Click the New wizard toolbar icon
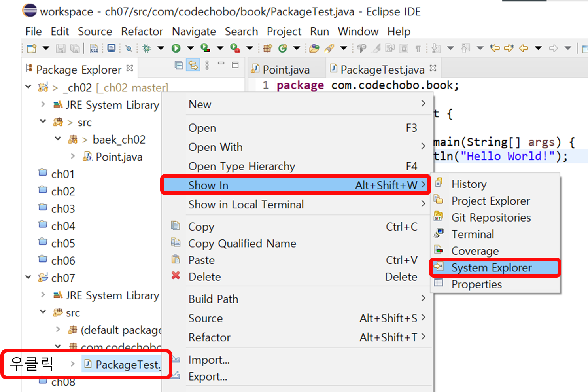 pos(32,48)
